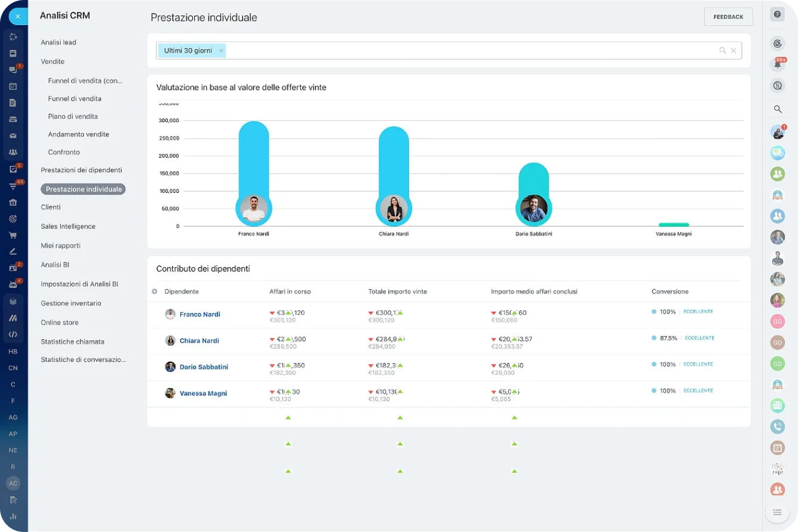The height and width of the screenshot is (532, 798).
Task: Select Prestazione individuale menu item
Action: click(83, 189)
